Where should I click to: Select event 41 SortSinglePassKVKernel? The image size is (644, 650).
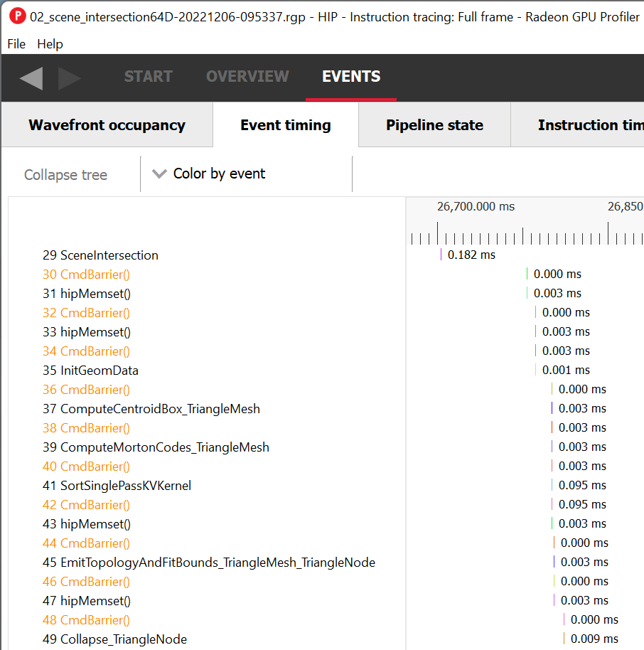pos(125,486)
